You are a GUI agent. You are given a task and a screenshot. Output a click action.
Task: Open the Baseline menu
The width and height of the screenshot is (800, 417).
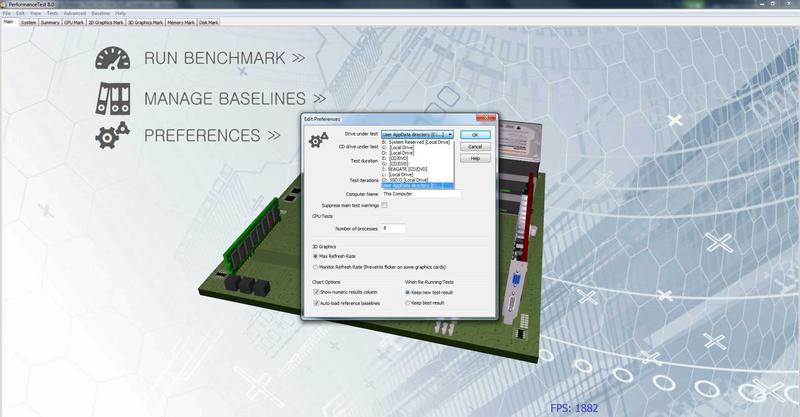[101, 13]
